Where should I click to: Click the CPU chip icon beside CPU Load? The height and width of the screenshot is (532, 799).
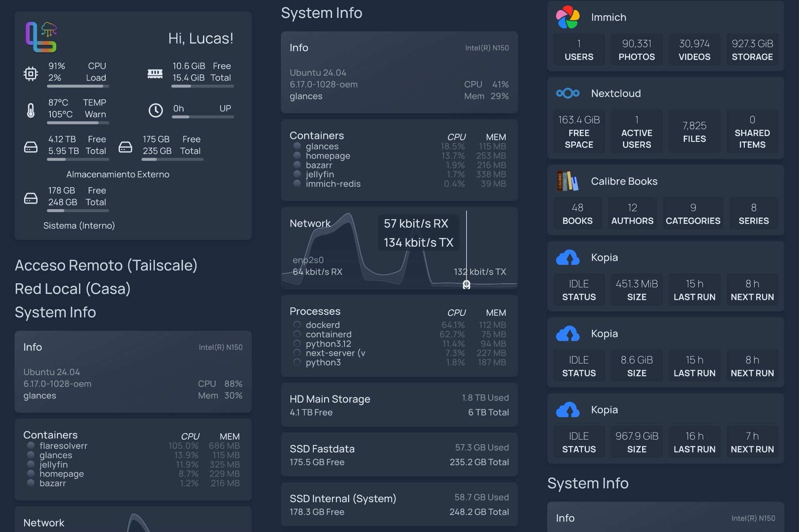(x=31, y=74)
